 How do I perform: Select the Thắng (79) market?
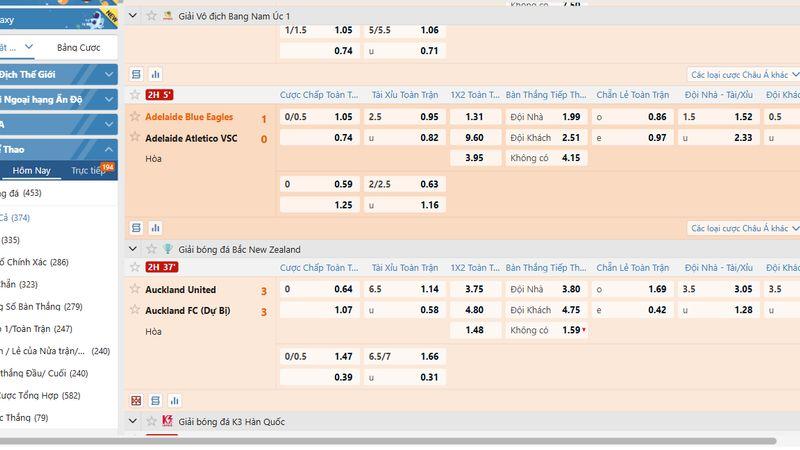point(24,417)
